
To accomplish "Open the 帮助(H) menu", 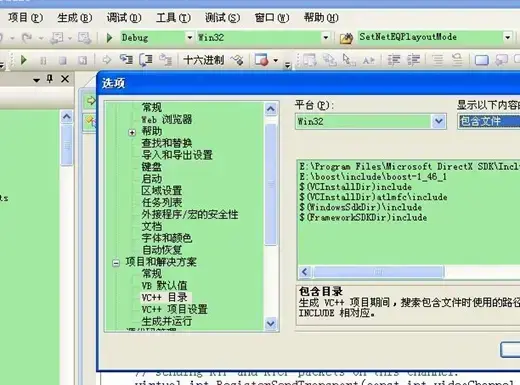I will point(321,18).
